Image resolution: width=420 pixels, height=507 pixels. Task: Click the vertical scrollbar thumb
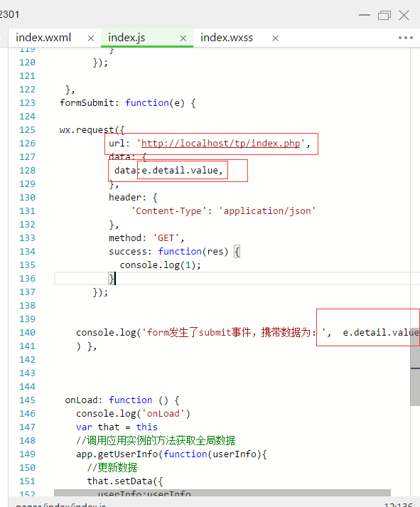tap(415, 375)
